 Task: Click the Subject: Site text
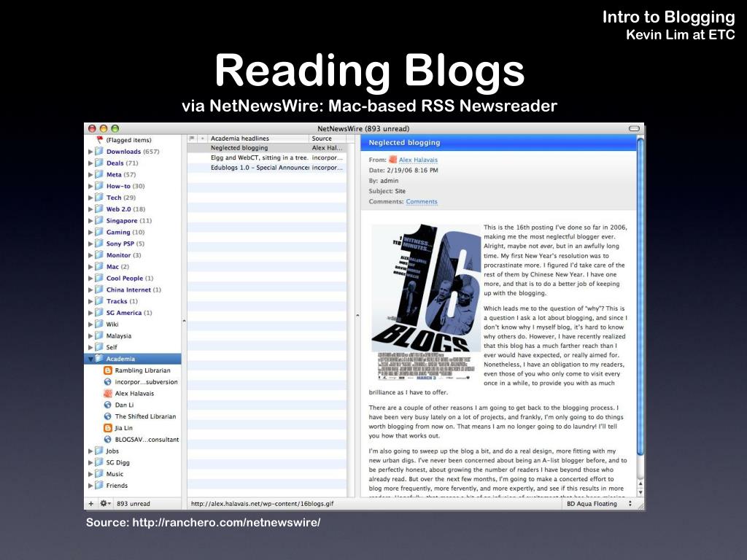387,191
